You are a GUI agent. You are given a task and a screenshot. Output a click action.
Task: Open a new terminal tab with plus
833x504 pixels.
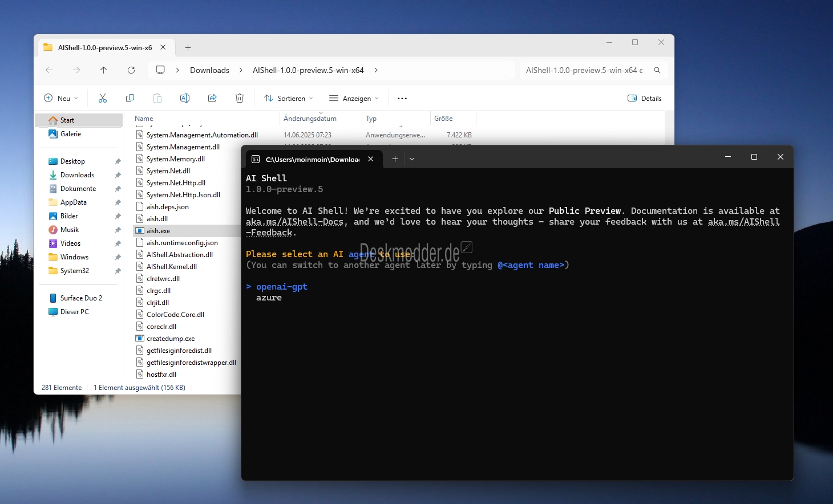pos(395,159)
